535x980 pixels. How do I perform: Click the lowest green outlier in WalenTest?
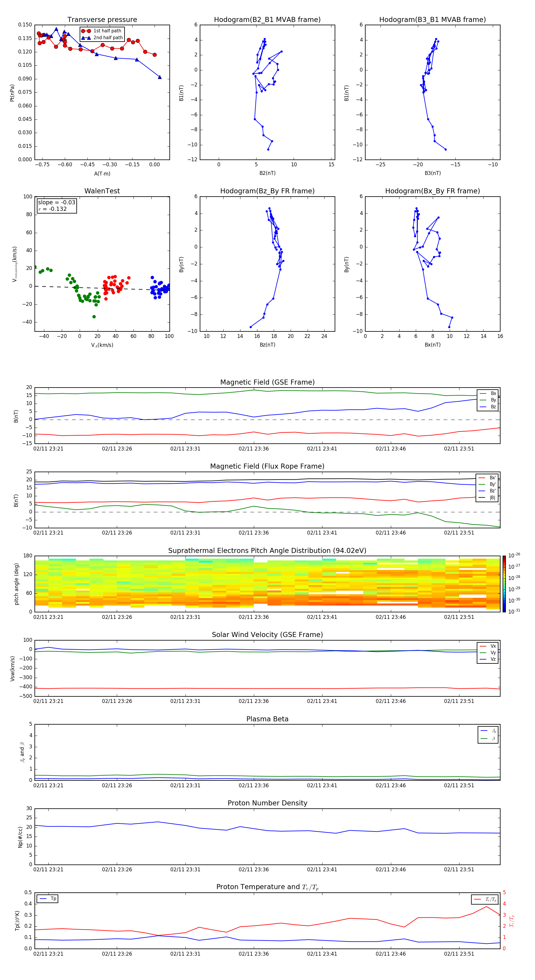click(x=94, y=317)
